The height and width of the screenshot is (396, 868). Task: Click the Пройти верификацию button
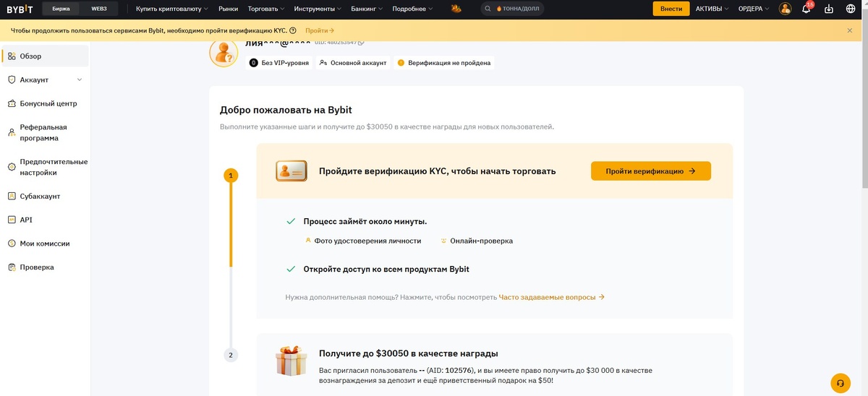point(651,171)
